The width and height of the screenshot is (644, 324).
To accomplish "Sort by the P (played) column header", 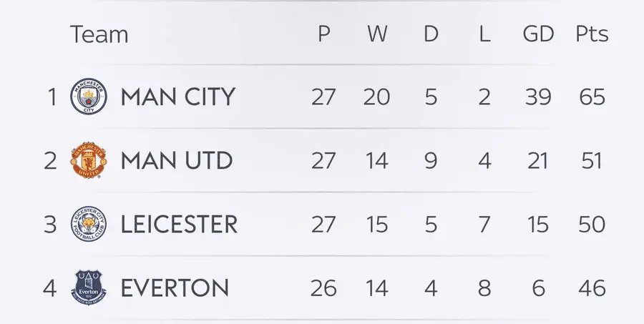I will coord(324,34).
